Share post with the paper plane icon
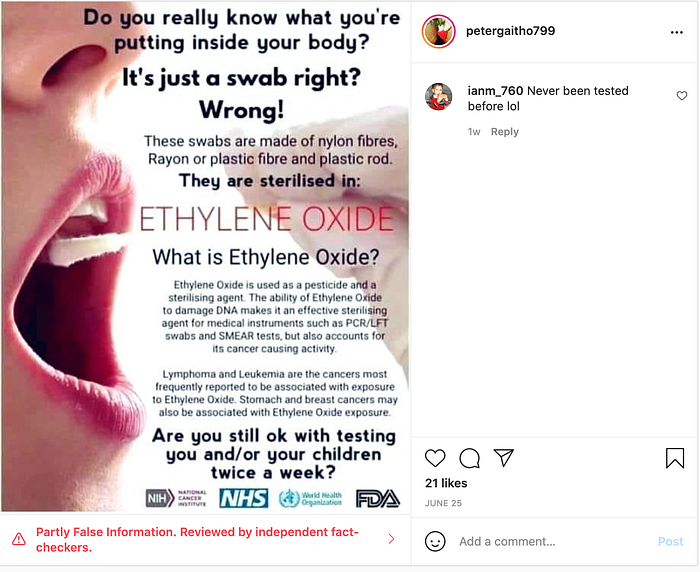Viewport: 700px width, 572px height. [x=504, y=458]
